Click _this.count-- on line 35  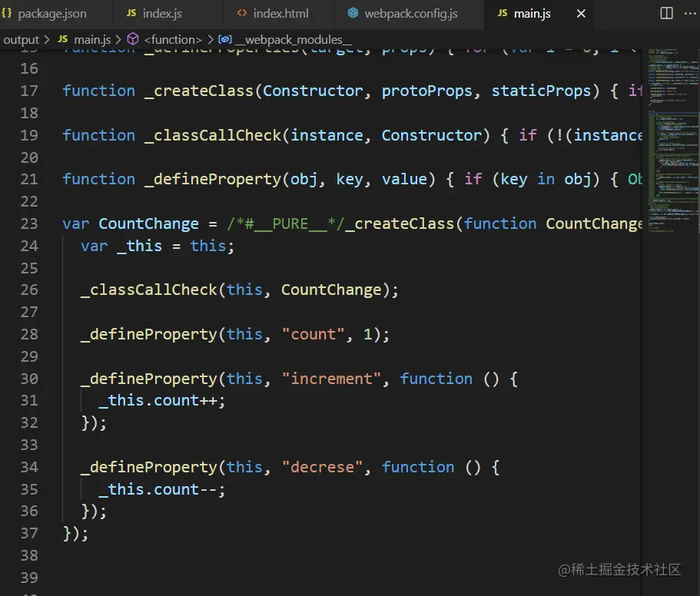point(158,489)
